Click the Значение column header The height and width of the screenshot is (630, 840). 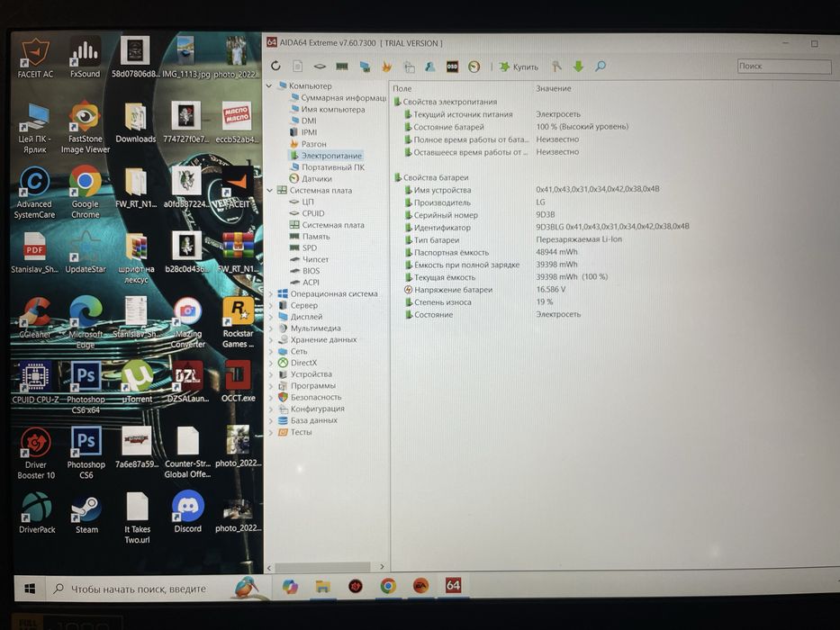pos(554,88)
